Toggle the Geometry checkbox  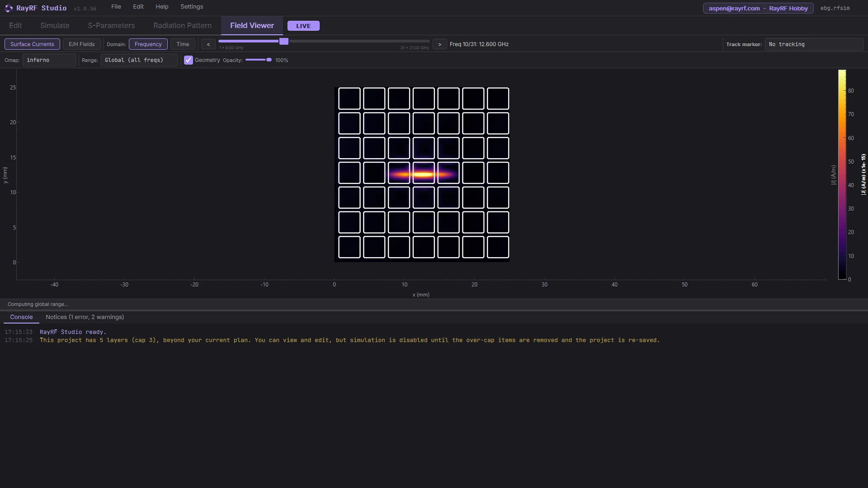coord(189,60)
